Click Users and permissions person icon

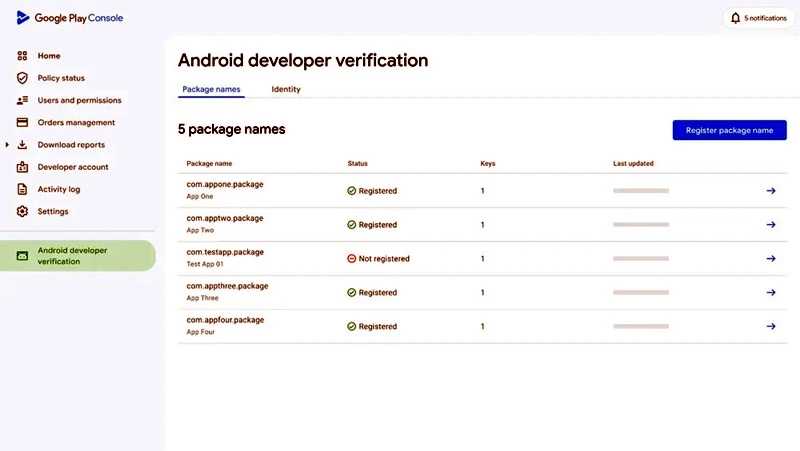(22, 101)
